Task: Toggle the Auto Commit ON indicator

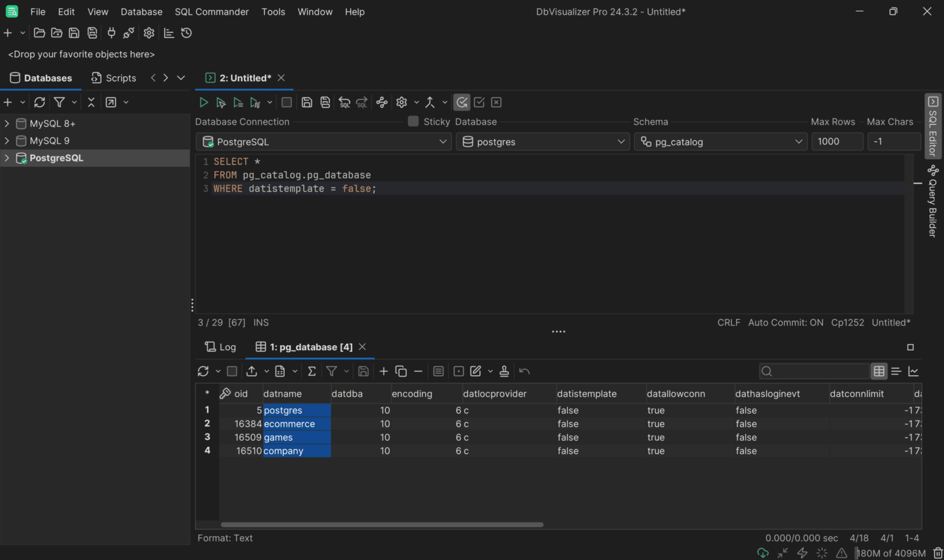Action: (785, 322)
